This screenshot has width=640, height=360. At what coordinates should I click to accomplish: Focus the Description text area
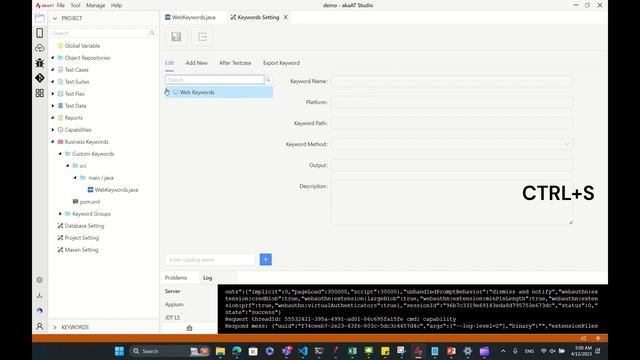pyautogui.click(x=452, y=202)
